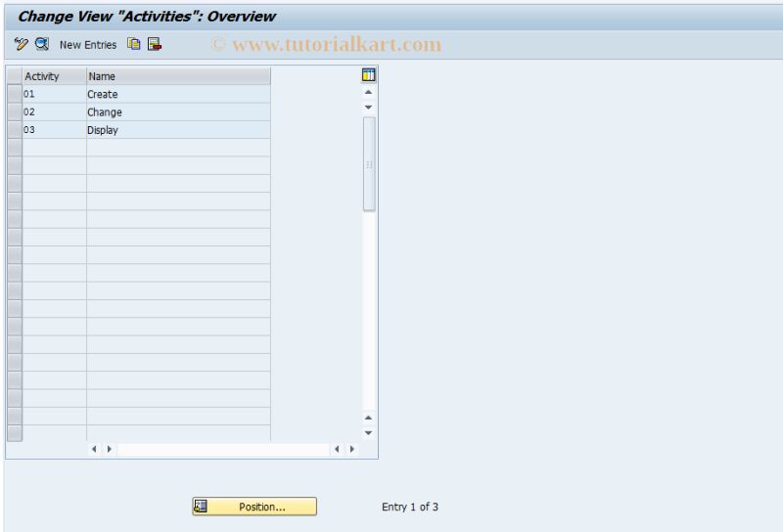This screenshot has height=532, width=783.
Task: Click the Display name cell
Action: (x=179, y=130)
